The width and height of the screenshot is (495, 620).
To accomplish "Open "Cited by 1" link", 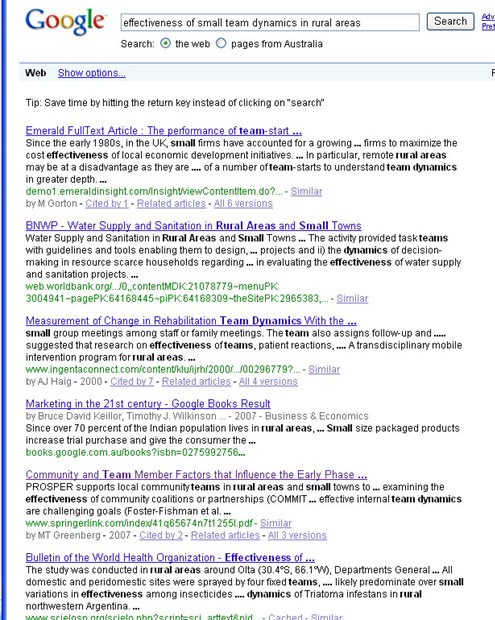I will [107, 204].
